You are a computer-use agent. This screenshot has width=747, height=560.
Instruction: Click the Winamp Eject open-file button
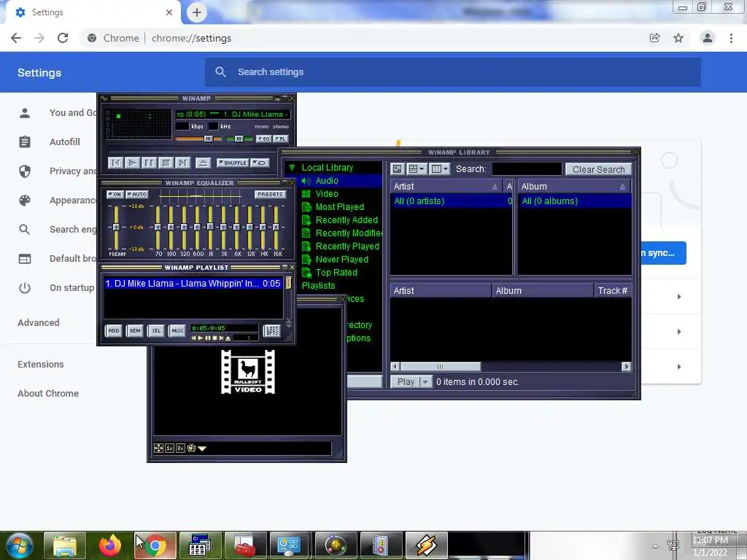[203, 163]
